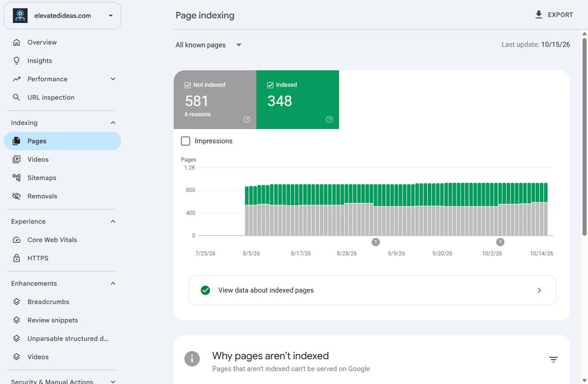Viewport: 588px width, 384px height.
Task: Toggle the Indexed checkbox
Action: click(x=270, y=85)
